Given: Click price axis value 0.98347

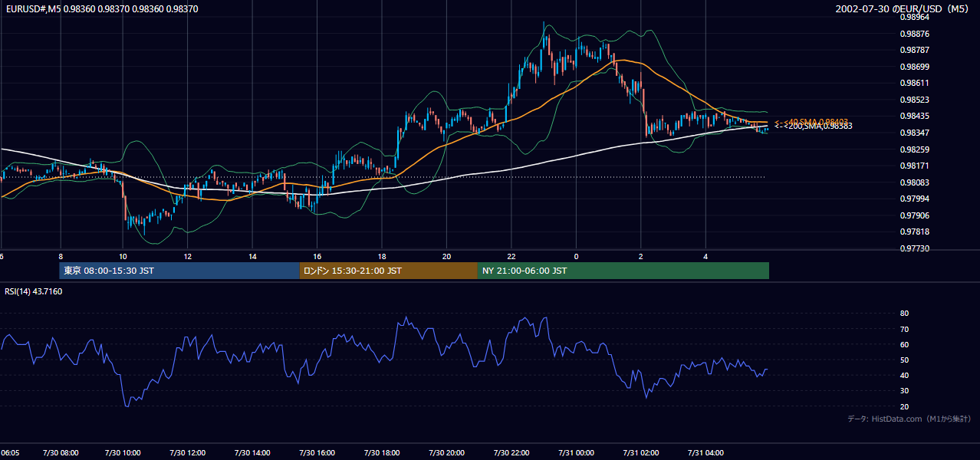Looking at the screenshot, I should [x=916, y=133].
